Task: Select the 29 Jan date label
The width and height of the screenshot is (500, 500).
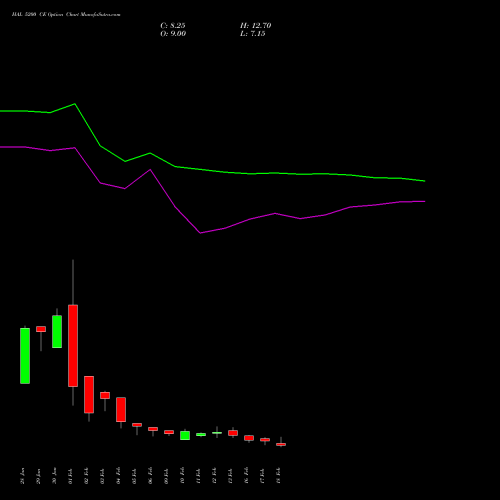Action: (x=38, y=476)
